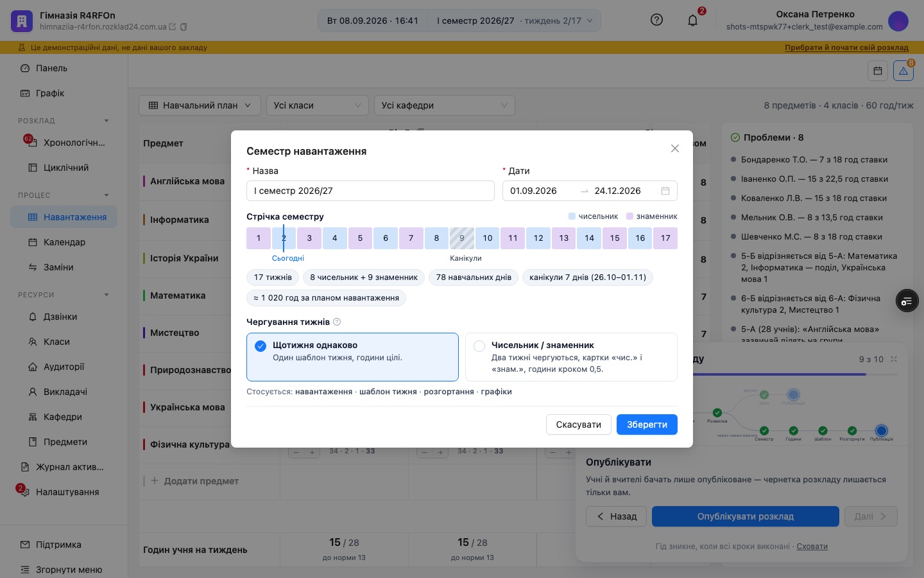The height and width of the screenshot is (578, 924).
Task: Select the Щотижня однаково option
Action: coord(352,357)
